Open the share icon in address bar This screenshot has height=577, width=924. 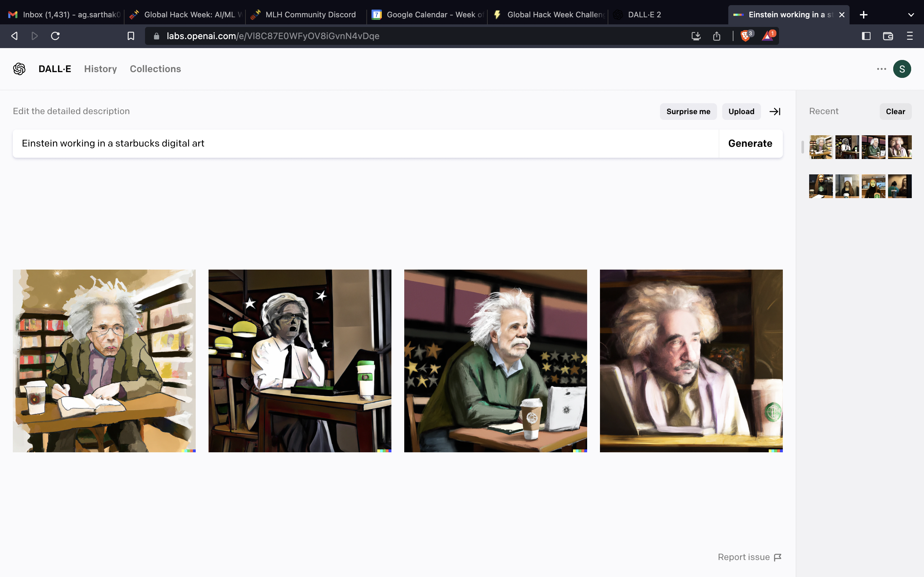click(x=717, y=36)
